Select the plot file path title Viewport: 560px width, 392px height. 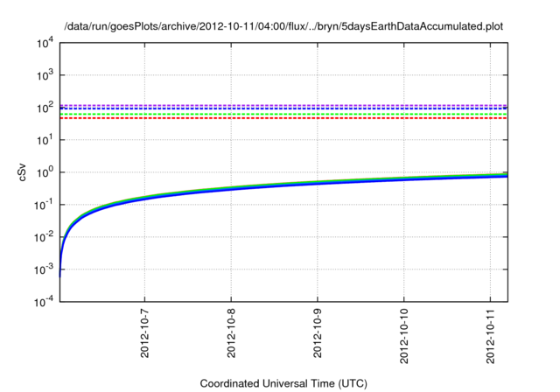pyautogui.click(x=283, y=26)
